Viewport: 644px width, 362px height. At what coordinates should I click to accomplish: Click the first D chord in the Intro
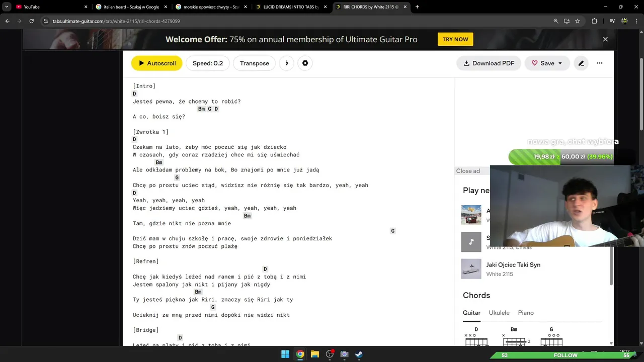coord(134,94)
